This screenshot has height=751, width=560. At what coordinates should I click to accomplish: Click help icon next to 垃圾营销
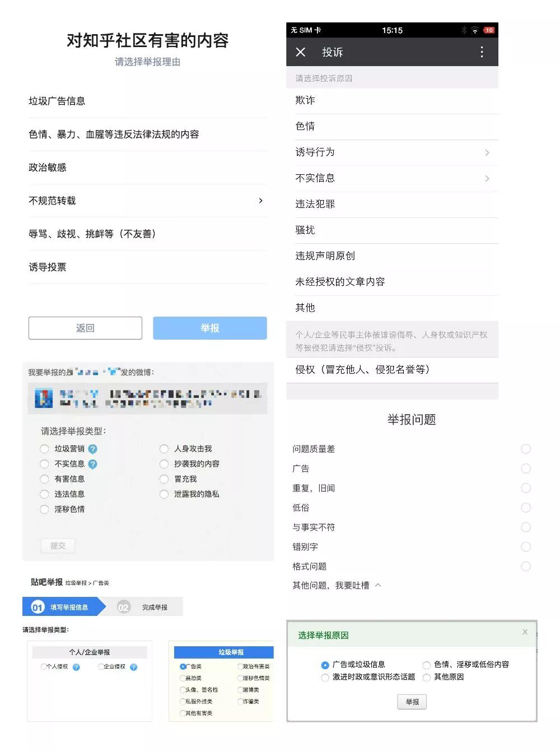click(x=93, y=449)
